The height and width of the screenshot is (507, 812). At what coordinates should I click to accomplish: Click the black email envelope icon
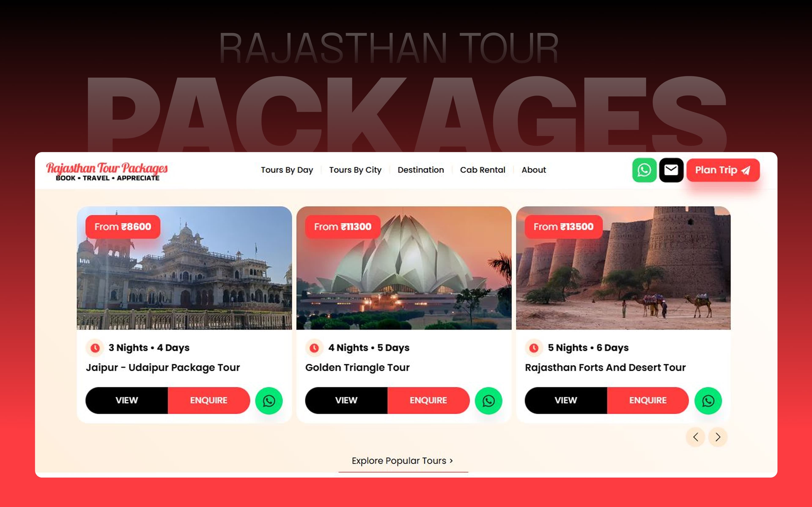[x=671, y=170]
